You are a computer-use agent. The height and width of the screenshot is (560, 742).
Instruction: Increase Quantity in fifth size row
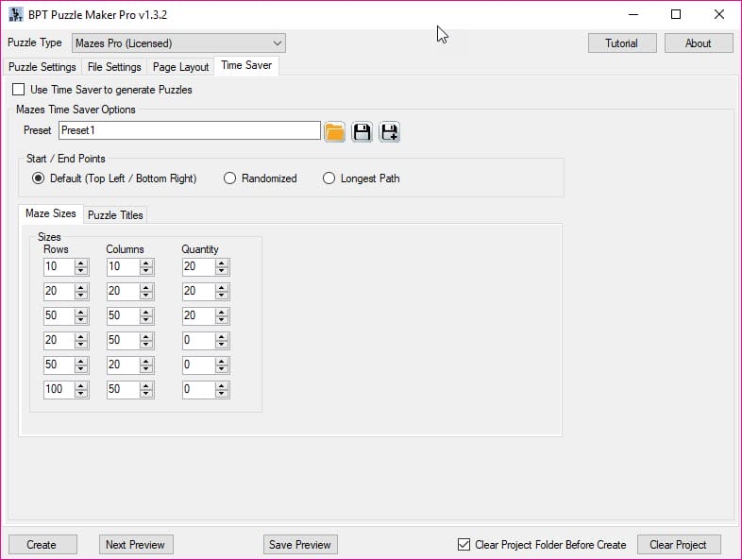pos(222,361)
